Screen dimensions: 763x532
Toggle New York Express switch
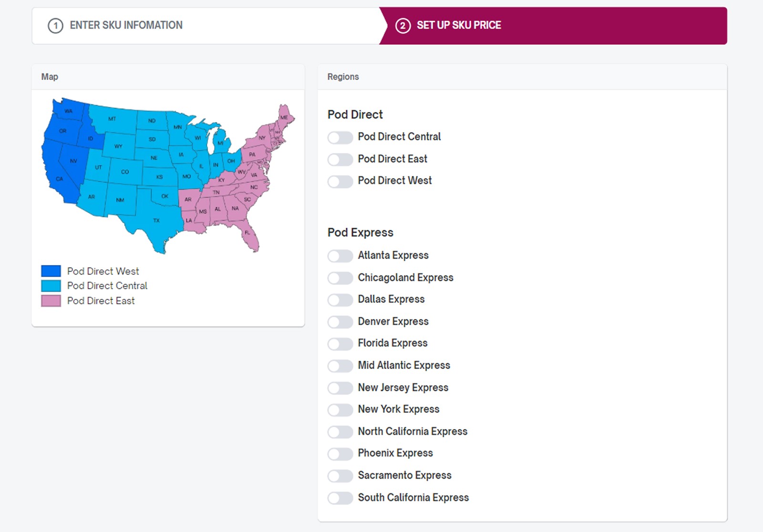pos(340,410)
